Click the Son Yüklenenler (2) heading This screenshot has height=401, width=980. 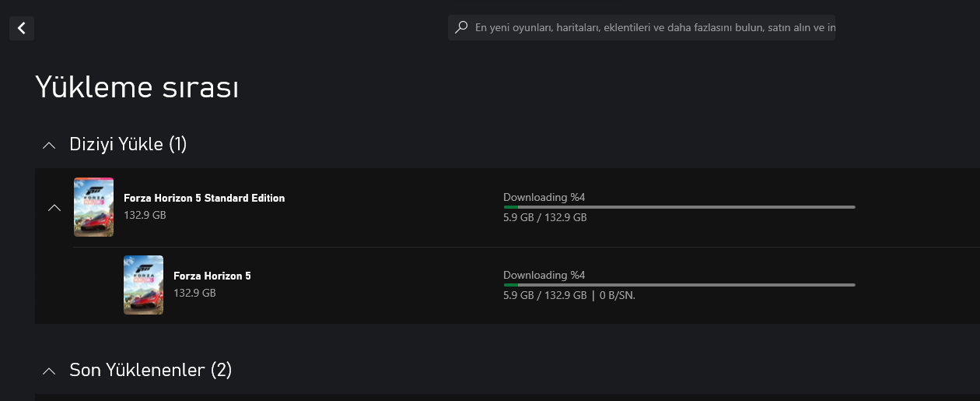pyautogui.click(x=151, y=370)
